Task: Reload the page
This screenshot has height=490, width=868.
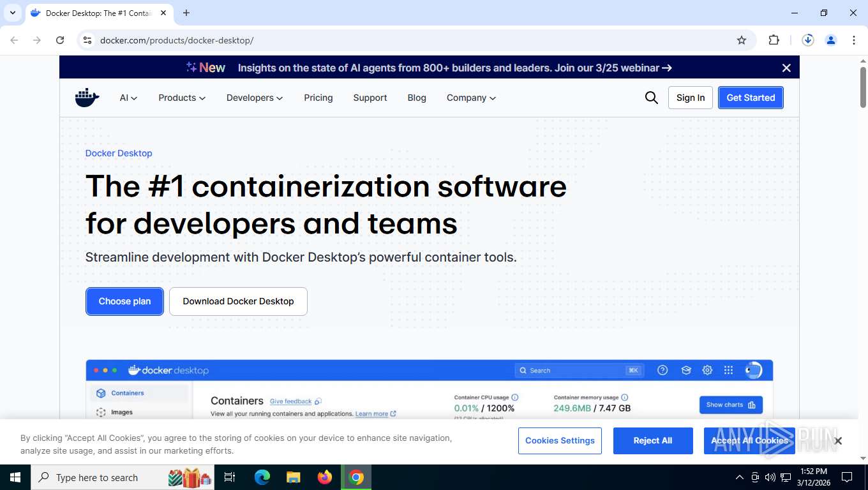Action: pos(60,40)
